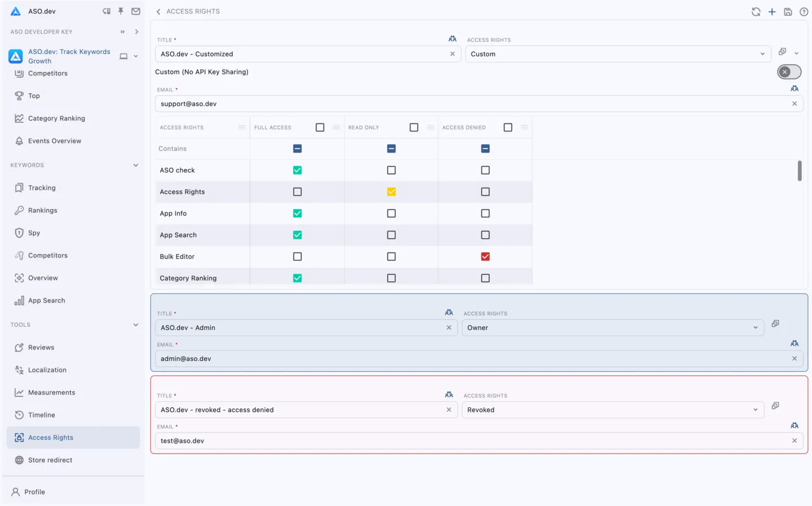Open the Revoked access rights dropdown
812x506 pixels.
coord(612,410)
